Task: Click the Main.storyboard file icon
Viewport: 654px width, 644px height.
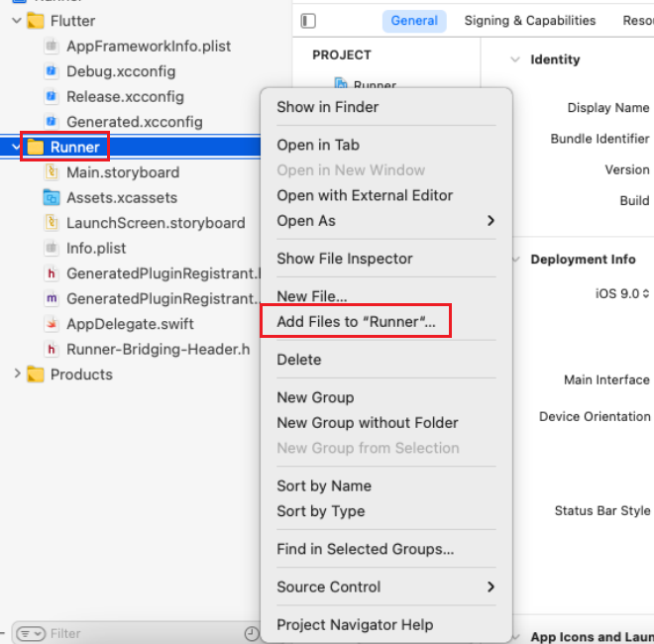Action: click(x=52, y=172)
